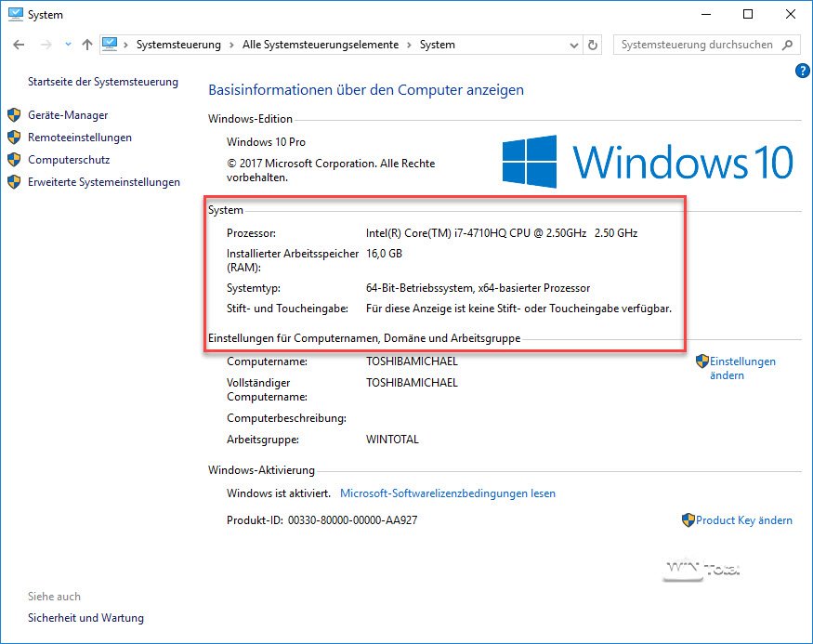Open help with the blue question mark

802,71
